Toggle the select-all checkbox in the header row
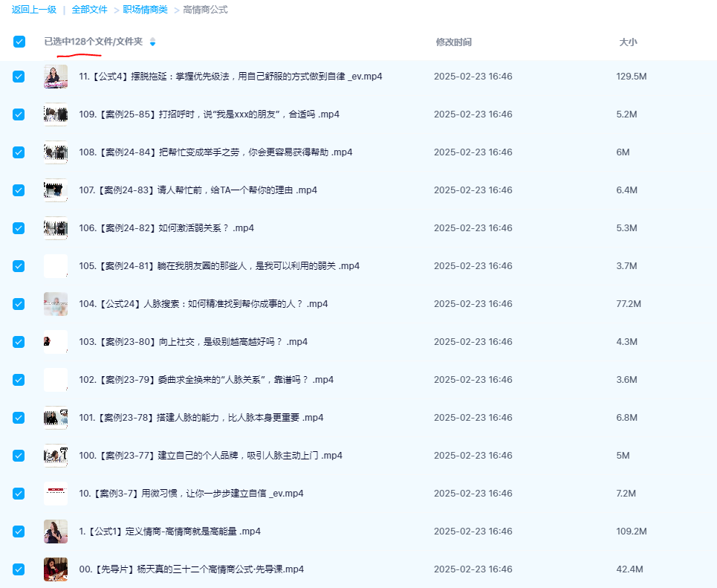 [19, 42]
